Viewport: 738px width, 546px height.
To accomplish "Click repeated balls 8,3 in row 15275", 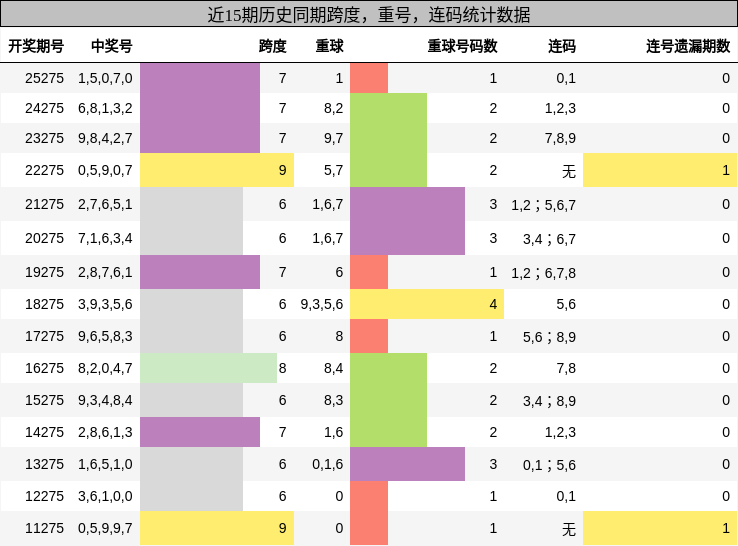I will point(334,400).
